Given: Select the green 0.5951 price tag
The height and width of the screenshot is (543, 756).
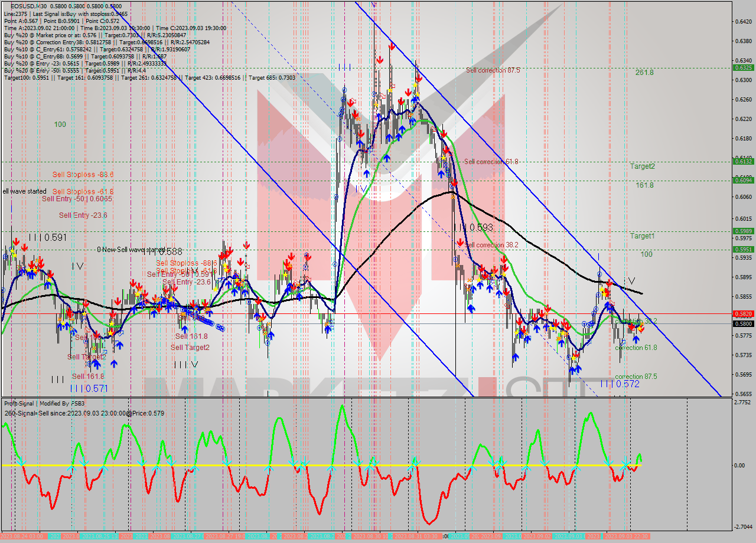Looking at the screenshot, I should point(742,249).
